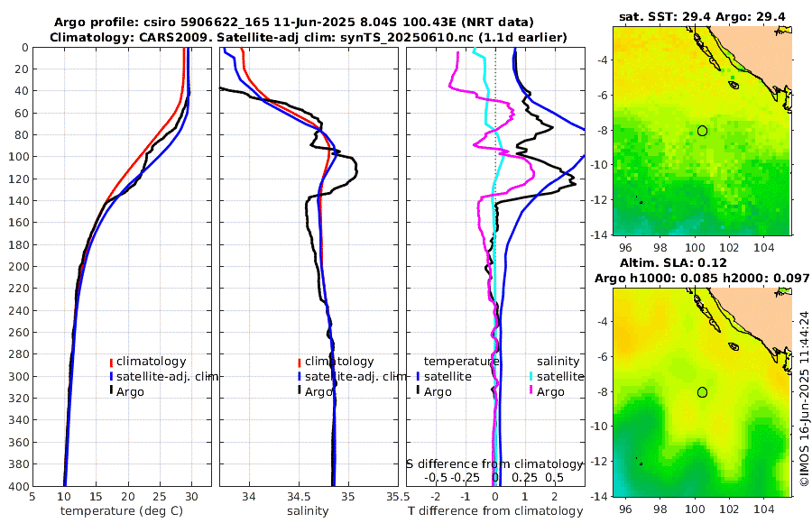Image resolution: width=812 pixels, height=523 pixels.
Task: Click 'S difference from climatology' label
Action: 494,464
